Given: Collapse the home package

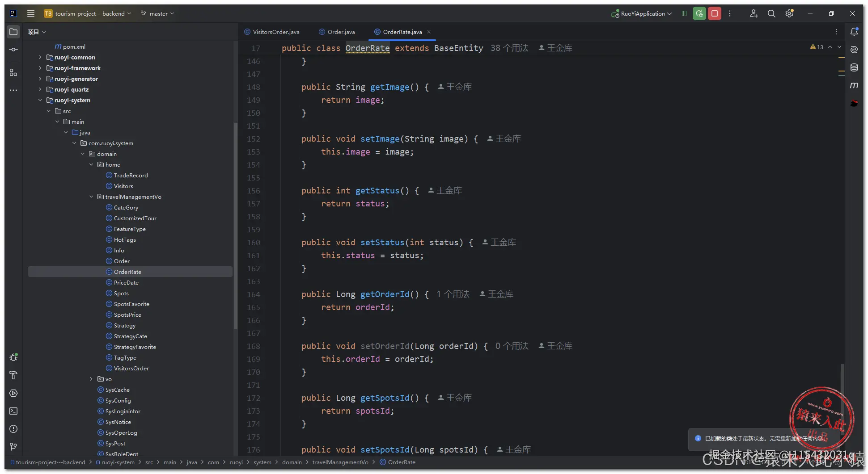Looking at the screenshot, I should point(91,164).
